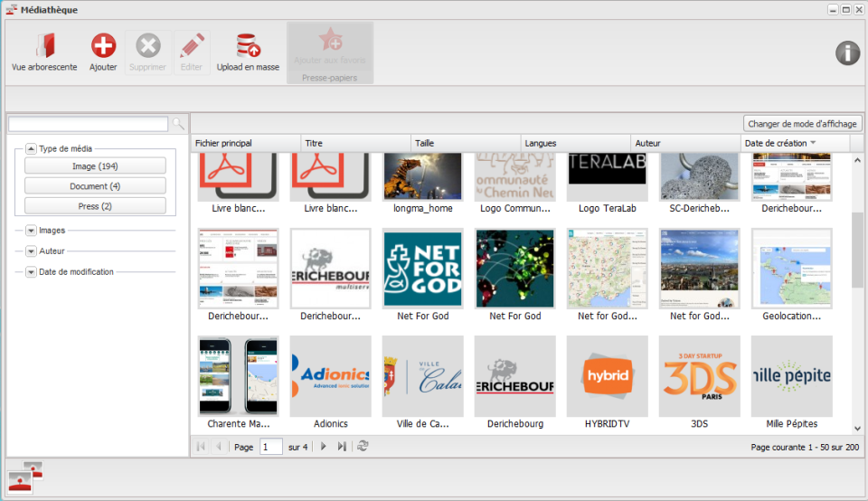
Task: Click the Ajouter plus icon
Action: click(103, 46)
